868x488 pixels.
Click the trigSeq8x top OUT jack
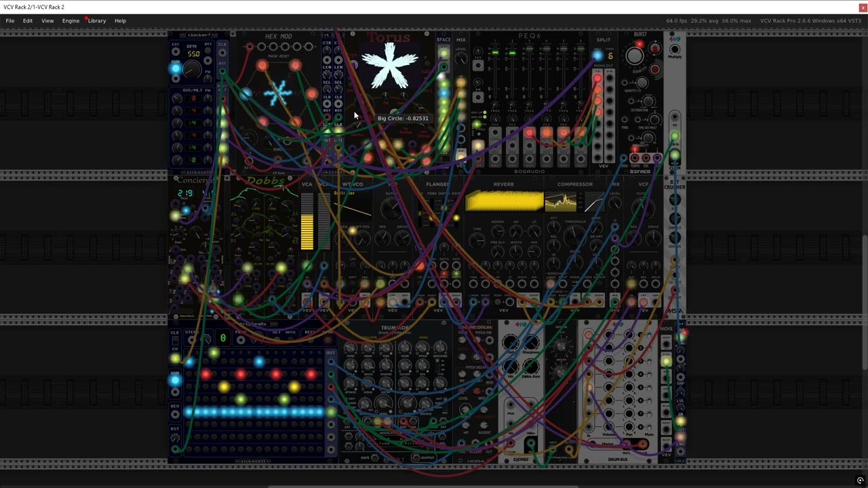click(x=331, y=363)
